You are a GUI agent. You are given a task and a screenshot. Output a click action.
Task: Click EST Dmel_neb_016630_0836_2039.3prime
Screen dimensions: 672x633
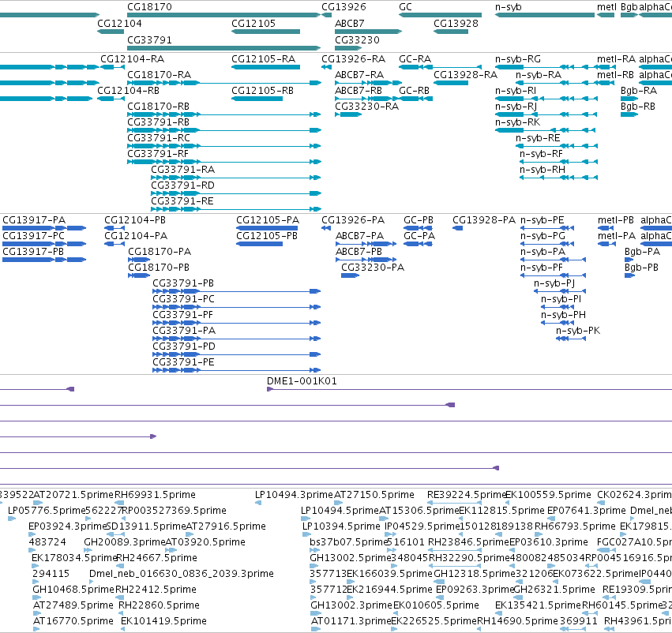[182, 574]
